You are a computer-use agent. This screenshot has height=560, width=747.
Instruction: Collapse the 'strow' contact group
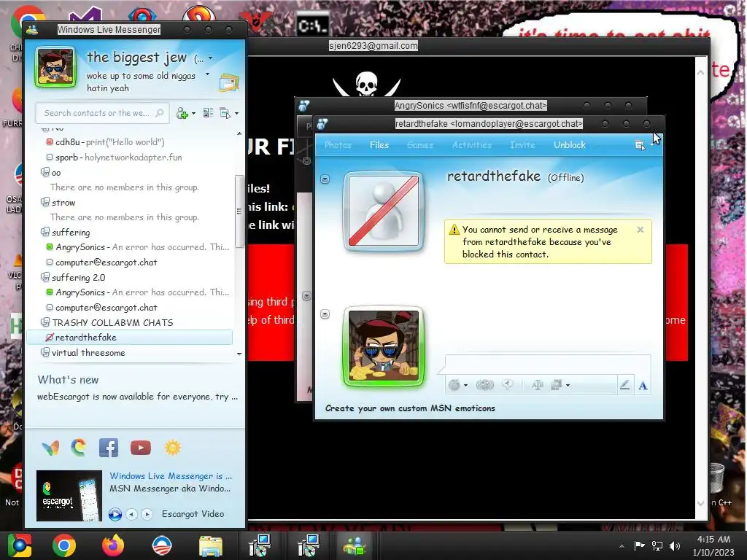(x=45, y=203)
